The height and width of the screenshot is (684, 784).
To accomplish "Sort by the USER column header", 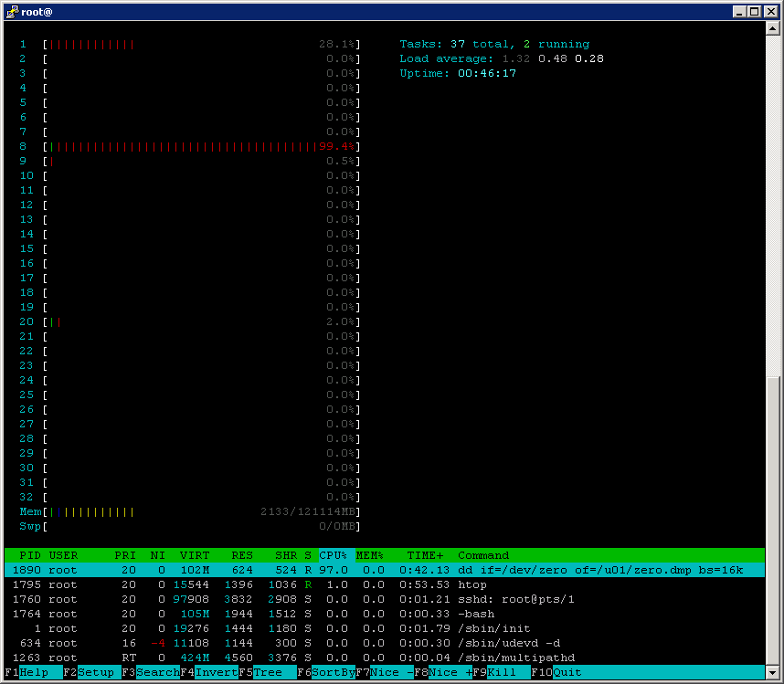I will click(63, 555).
